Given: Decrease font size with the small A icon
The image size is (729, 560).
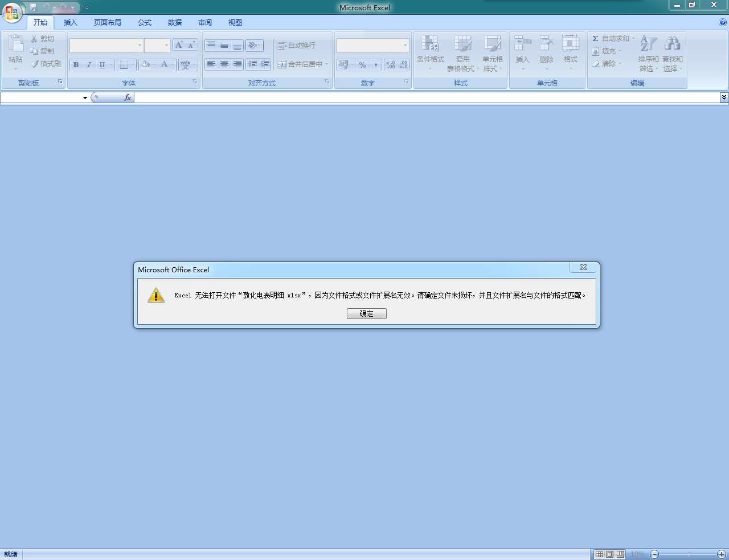Looking at the screenshot, I should tap(191, 45).
